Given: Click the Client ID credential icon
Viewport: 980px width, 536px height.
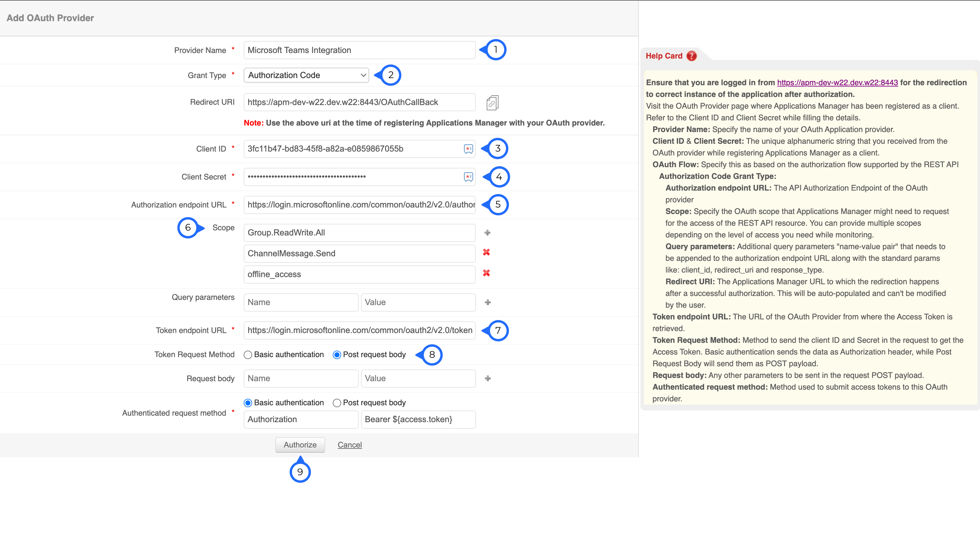Looking at the screenshot, I should click(x=468, y=149).
